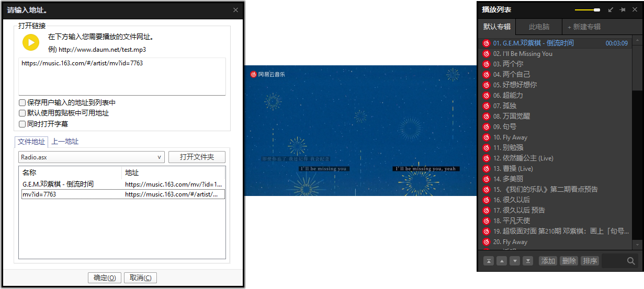Open the 此电脑 playlist tab
Image resolution: width=644 pixels, height=289 pixels.
click(x=539, y=27)
